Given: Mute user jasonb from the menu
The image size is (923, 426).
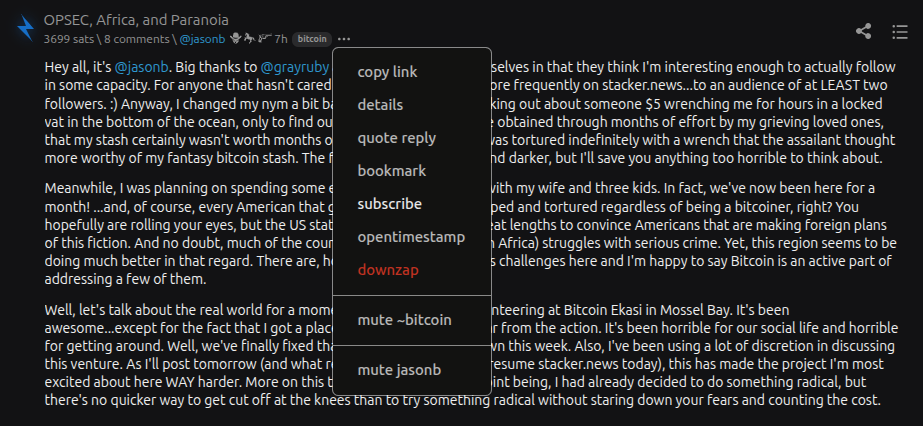Looking at the screenshot, I should pos(399,370).
